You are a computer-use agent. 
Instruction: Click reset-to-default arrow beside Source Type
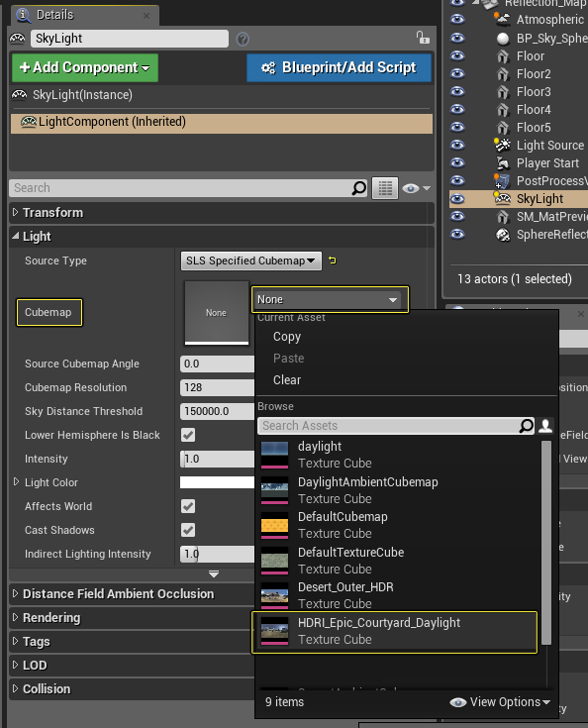point(333,260)
